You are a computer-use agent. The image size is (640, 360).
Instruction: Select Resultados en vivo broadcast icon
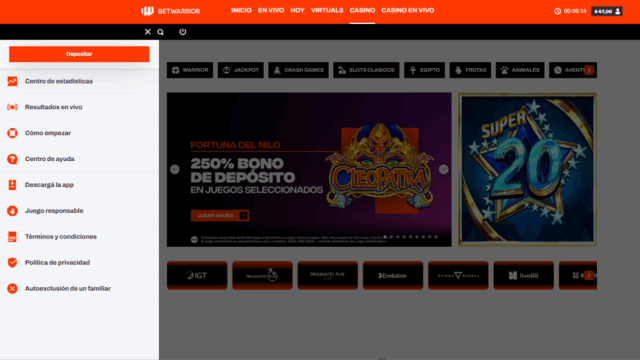(x=12, y=107)
